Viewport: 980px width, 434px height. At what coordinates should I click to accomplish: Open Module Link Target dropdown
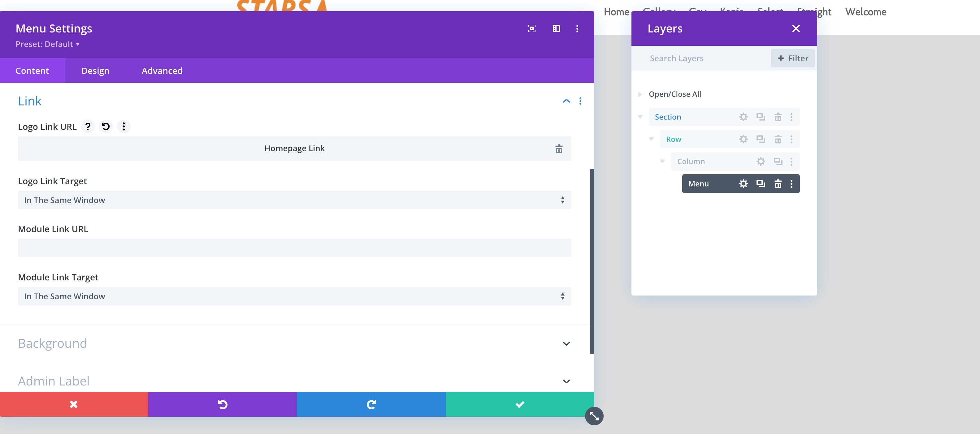pyautogui.click(x=294, y=296)
